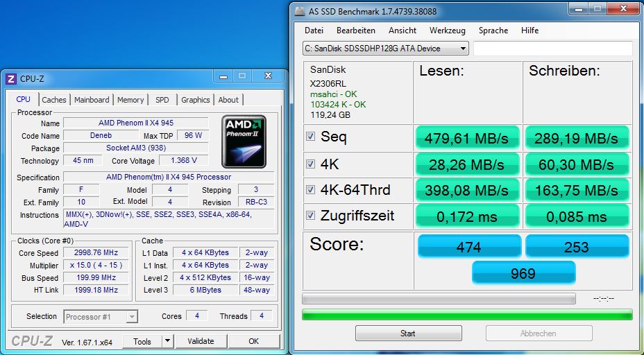
Task: Open the Ansicht menu
Action: (402, 31)
